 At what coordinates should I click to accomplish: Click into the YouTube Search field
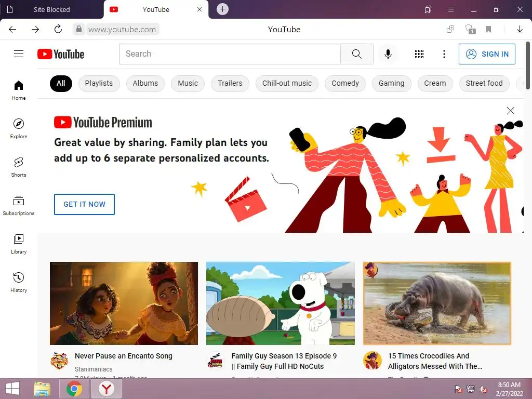point(230,54)
